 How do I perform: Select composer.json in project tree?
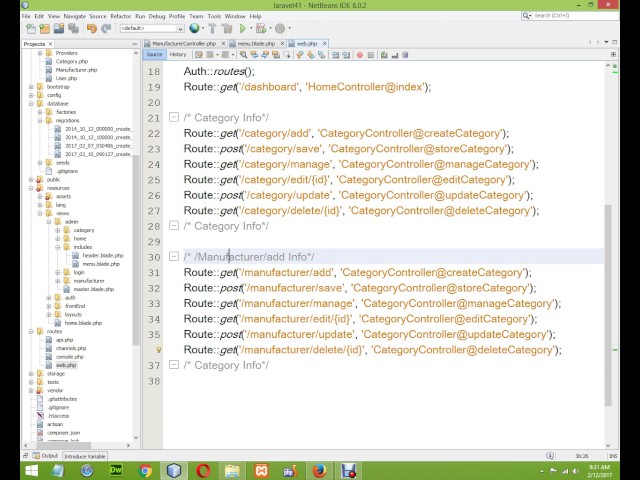tap(64, 433)
